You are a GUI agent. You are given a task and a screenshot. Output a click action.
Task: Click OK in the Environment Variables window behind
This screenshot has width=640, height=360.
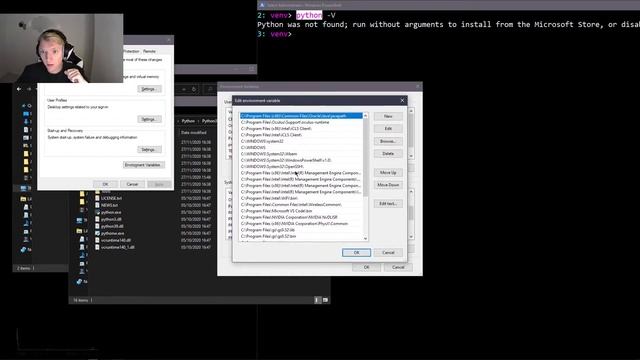(366, 267)
